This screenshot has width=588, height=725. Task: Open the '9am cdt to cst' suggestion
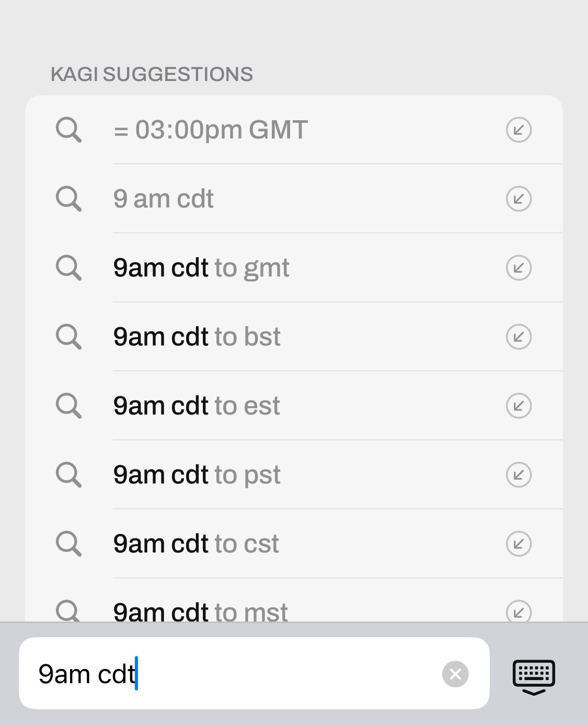click(196, 544)
